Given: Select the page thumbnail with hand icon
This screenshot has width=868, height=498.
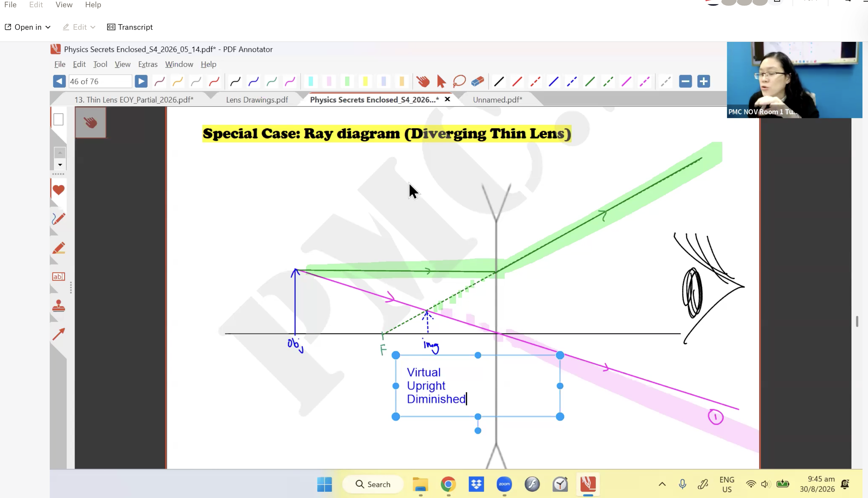Looking at the screenshot, I should tap(91, 122).
